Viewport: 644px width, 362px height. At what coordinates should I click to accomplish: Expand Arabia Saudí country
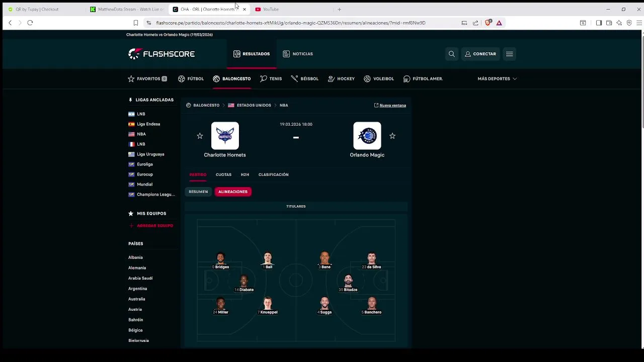click(140, 278)
